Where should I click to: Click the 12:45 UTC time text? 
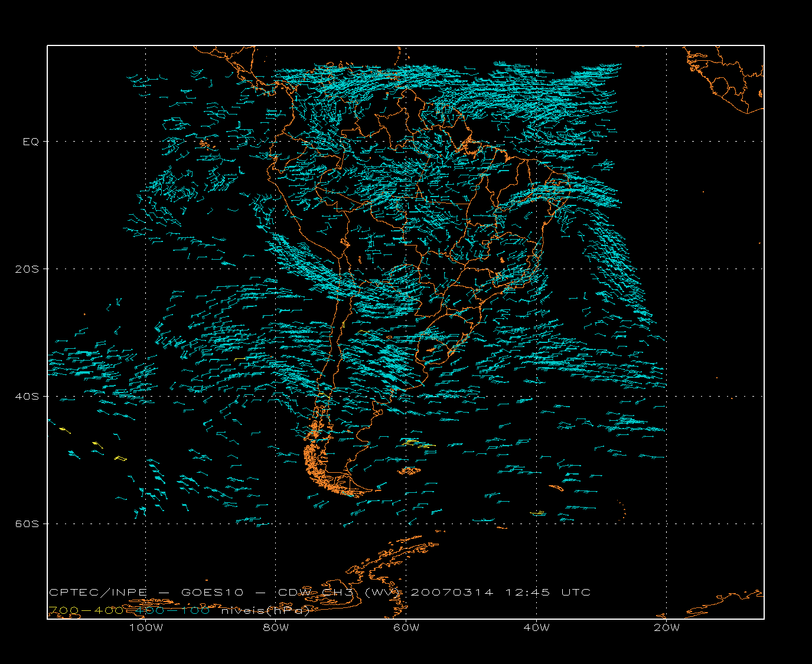pos(548,593)
